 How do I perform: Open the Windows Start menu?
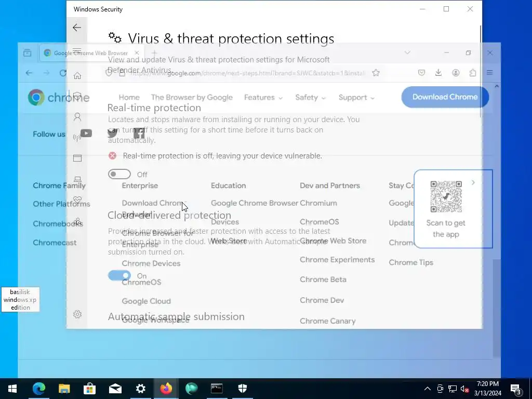(x=12, y=389)
